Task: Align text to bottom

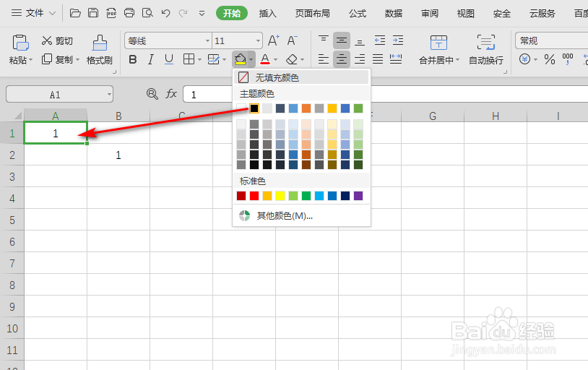Action: (x=360, y=40)
